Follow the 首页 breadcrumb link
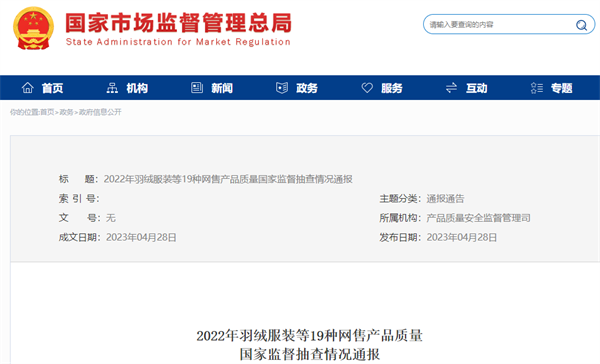This screenshot has height=364, width=600. (x=47, y=112)
